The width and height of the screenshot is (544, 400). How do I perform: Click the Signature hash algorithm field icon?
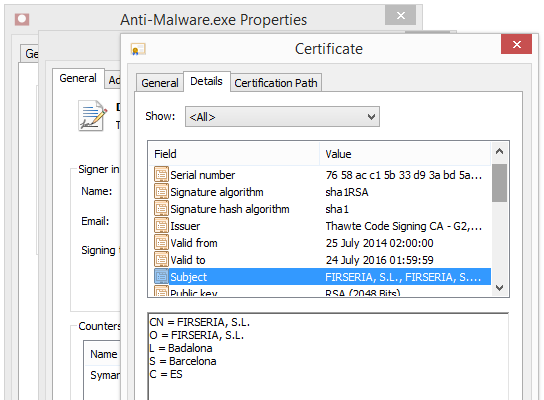tap(161, 208)
